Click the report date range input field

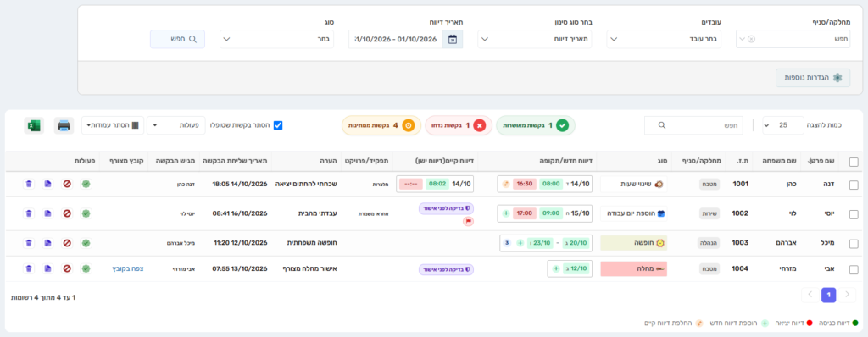396,39
